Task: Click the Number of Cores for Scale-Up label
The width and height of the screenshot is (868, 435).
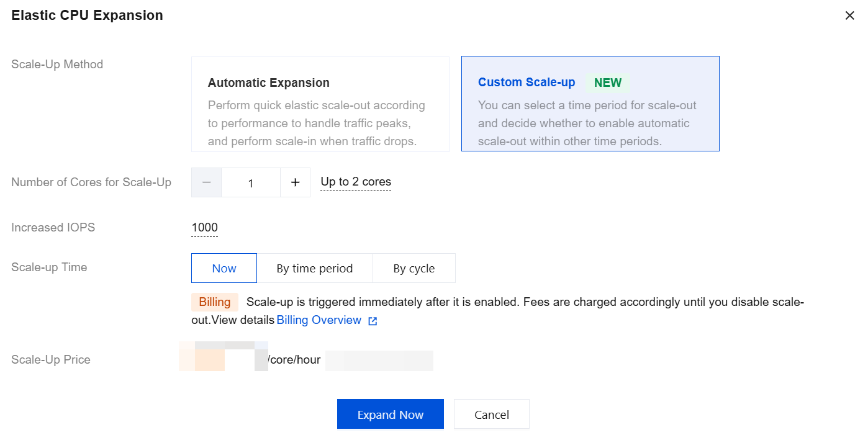Action: tap(91, 182)
